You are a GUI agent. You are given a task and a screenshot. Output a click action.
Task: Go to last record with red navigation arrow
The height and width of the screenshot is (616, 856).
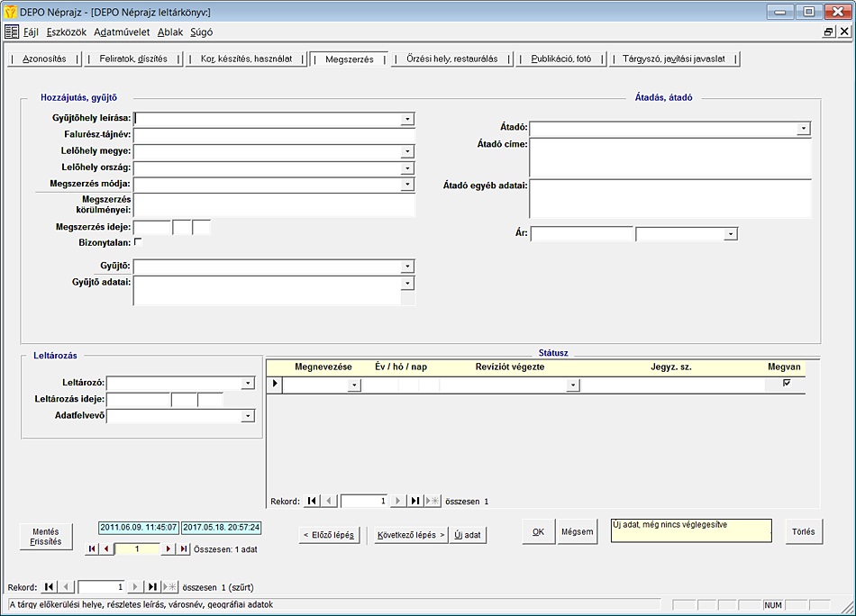184,548
